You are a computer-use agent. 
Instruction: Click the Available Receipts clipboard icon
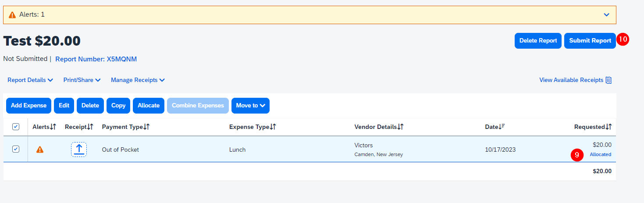coord(608,80)
